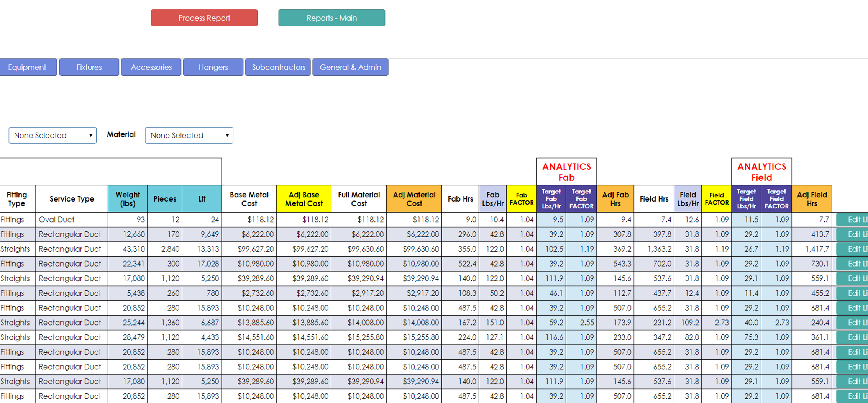Click the Adj Field Hrs column header
This screenshot has height=403, width=868.
click(812, 199)
